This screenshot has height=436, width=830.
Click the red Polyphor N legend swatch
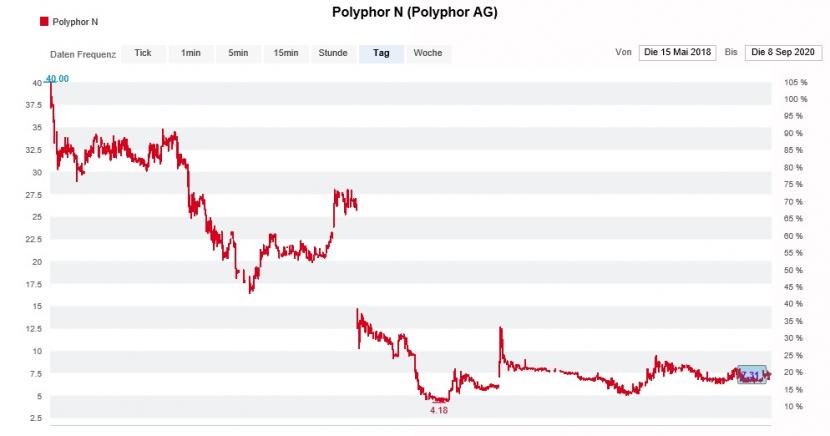44,22
